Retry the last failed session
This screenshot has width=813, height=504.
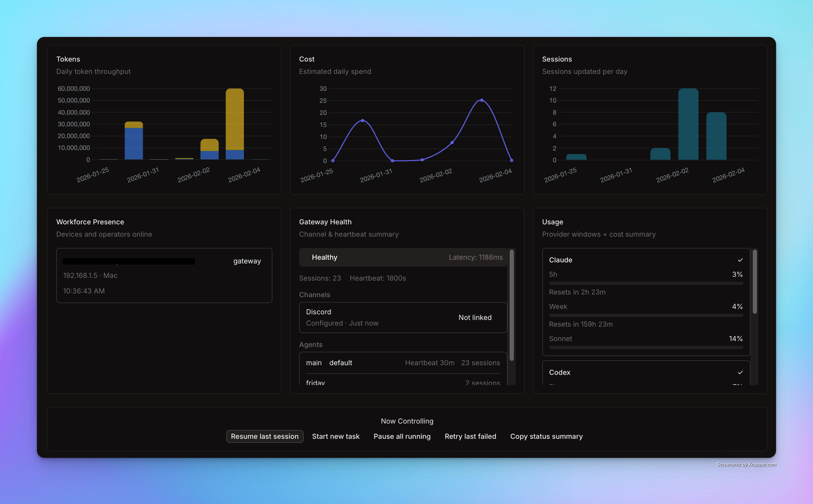pos(470,436)
